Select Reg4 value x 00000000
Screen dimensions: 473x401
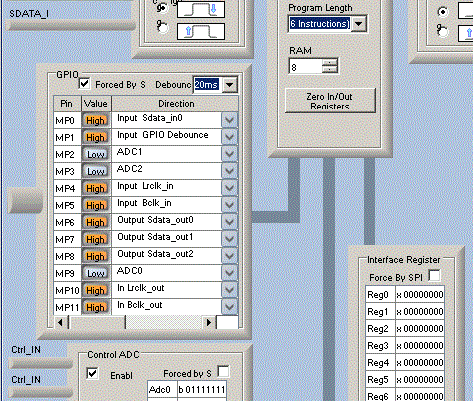420,363
